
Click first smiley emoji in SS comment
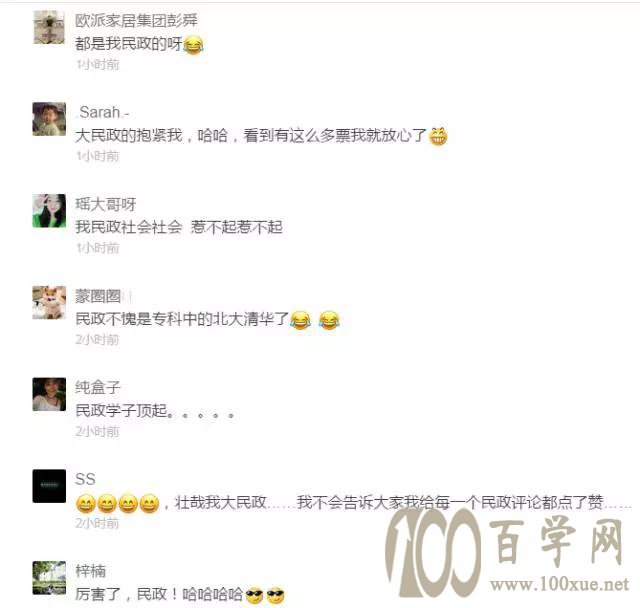pyautogui.click(x=86, y=504)
